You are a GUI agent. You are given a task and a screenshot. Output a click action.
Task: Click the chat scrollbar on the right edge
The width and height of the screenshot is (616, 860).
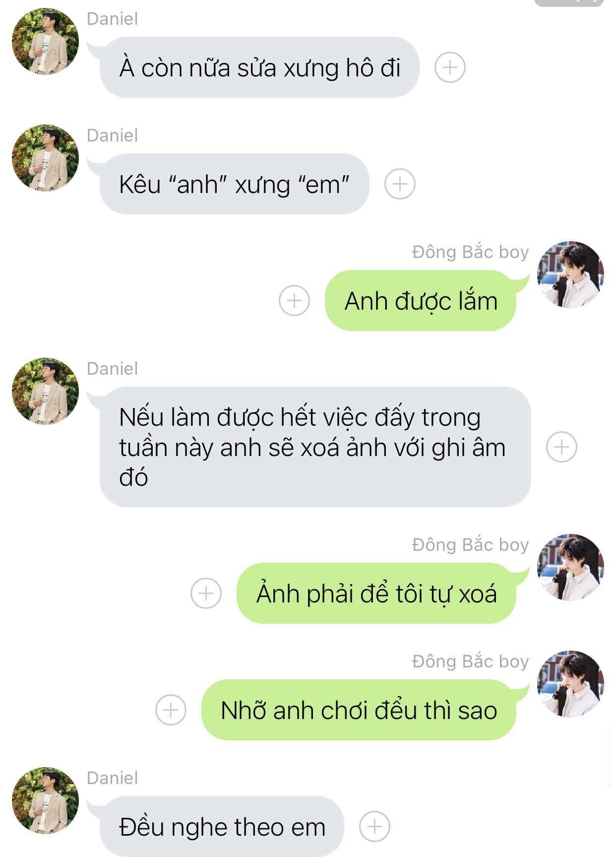coord(610,757)
